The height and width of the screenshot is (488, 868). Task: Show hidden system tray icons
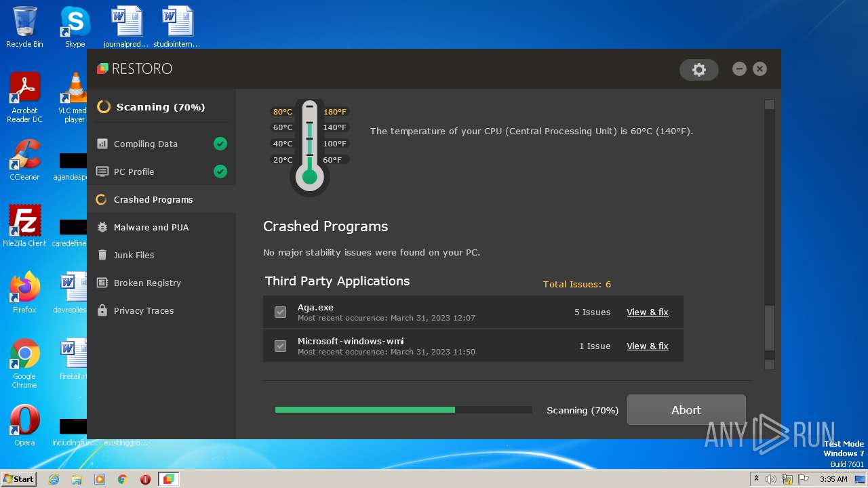click(756, 479)
